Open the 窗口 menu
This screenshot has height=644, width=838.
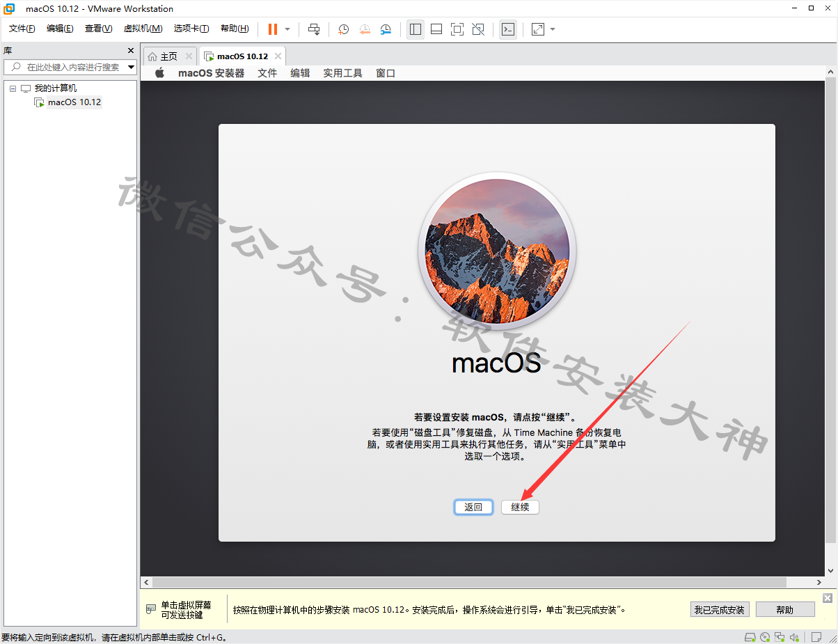(386, 73)
